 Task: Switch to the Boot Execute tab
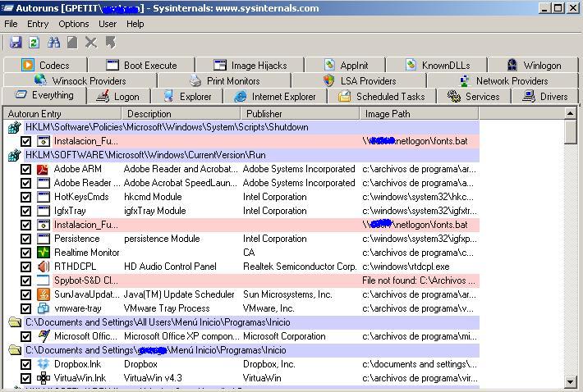click(x=141, y=65)
